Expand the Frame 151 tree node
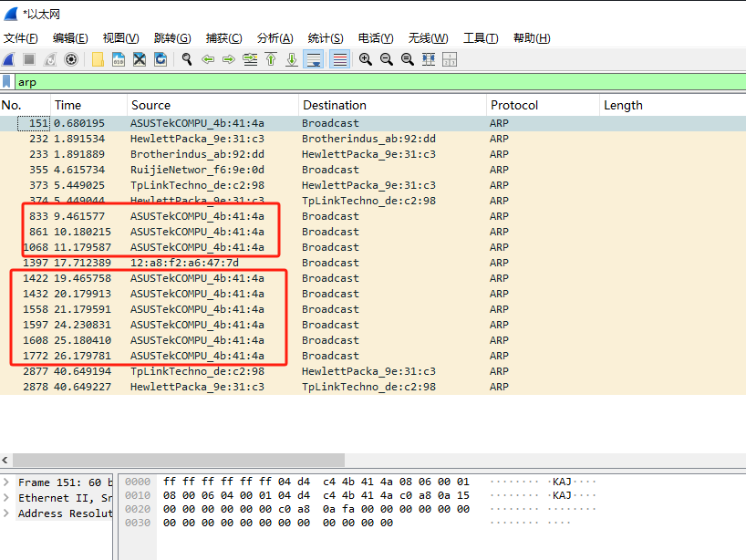The width and height of the screenshot is (746, 560). [6, 482]
